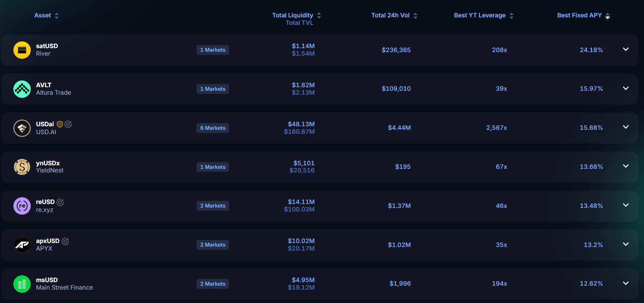644x303 pixels.
Task: Expand the satUSD row chevron
Action: (626, 49)
